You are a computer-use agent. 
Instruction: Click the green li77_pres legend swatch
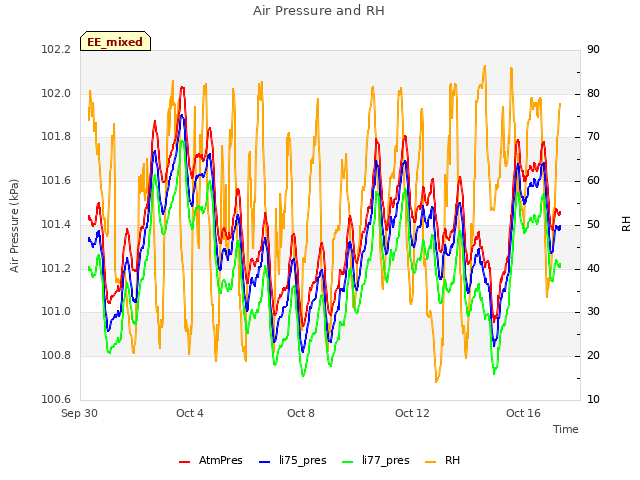pyautogui.click(x=347, y=462)
